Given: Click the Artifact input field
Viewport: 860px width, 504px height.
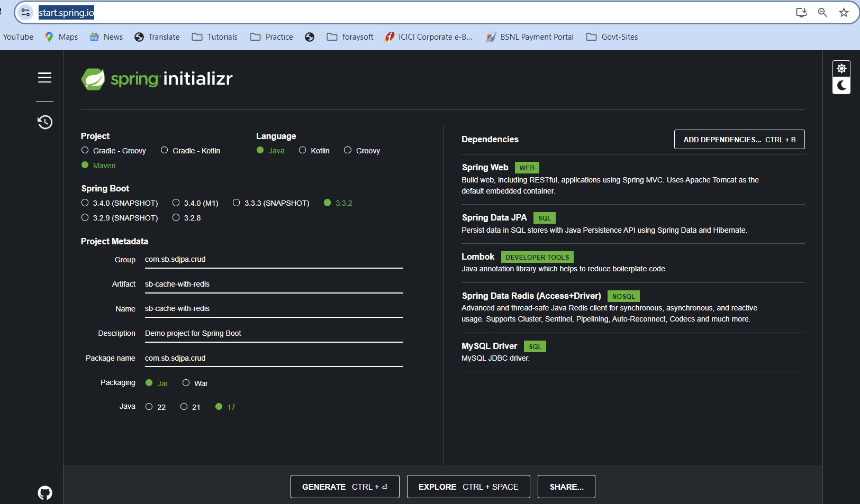Looking at the screenshot, I should (x=273, y=285).
